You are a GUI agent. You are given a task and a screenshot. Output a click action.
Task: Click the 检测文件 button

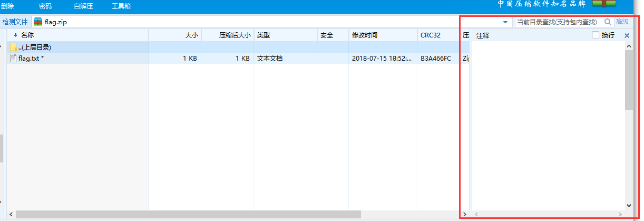15,22
